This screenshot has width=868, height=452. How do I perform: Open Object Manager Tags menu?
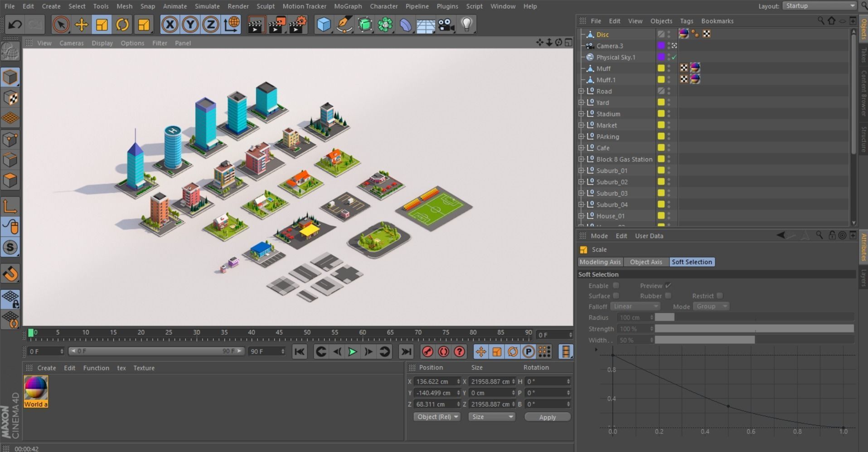687,21
